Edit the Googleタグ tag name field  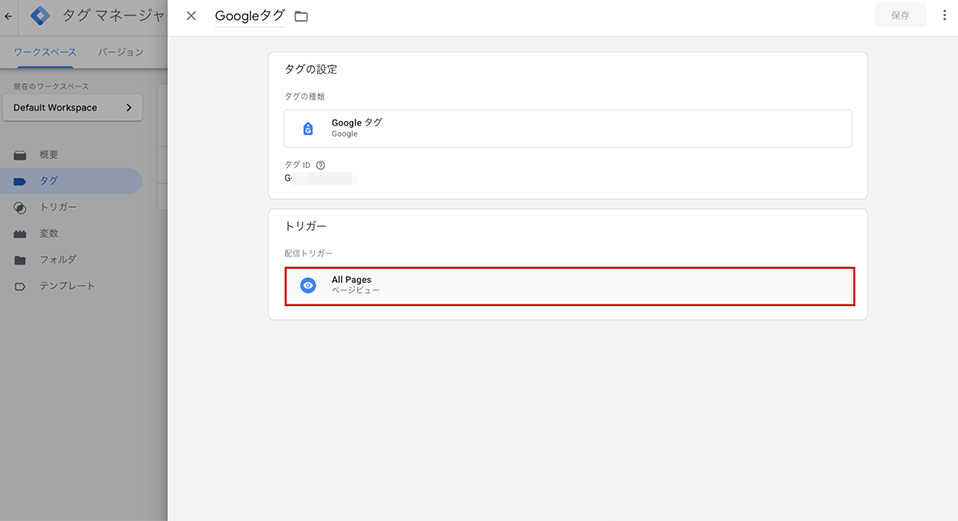tap(249, 16)
